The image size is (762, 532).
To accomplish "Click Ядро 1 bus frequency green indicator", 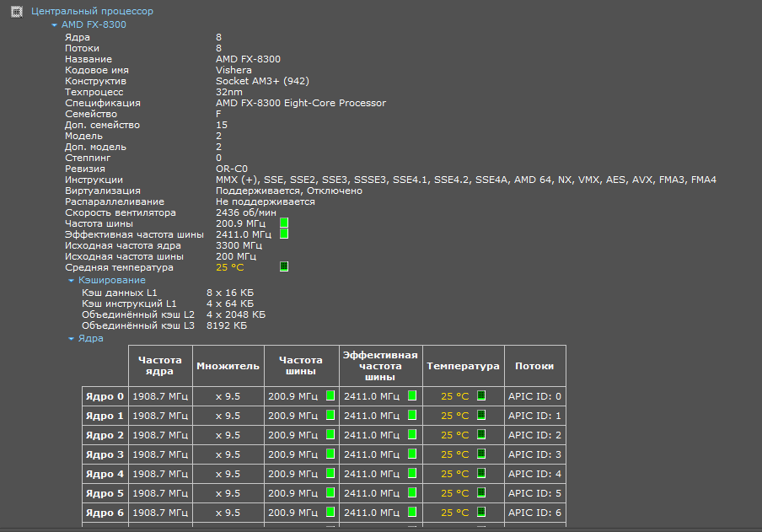I will point(330,415).
